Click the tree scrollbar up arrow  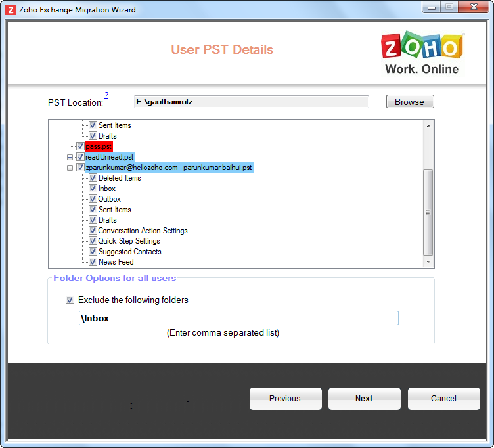(428, 126)
